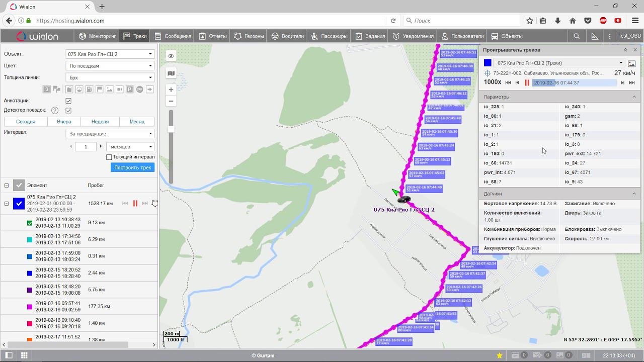
Task: Open the Test_OBD user menu
Action: click(x=629, y=36)
